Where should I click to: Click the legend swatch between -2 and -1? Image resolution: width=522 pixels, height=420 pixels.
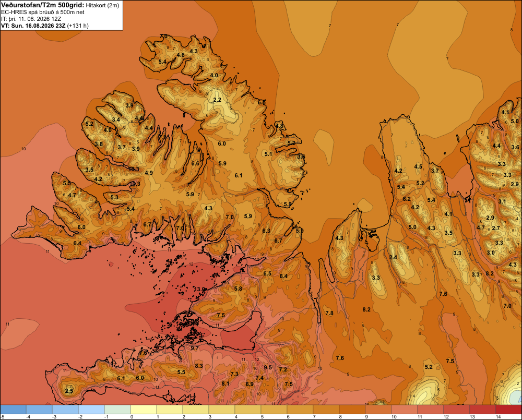coord(91,409)
